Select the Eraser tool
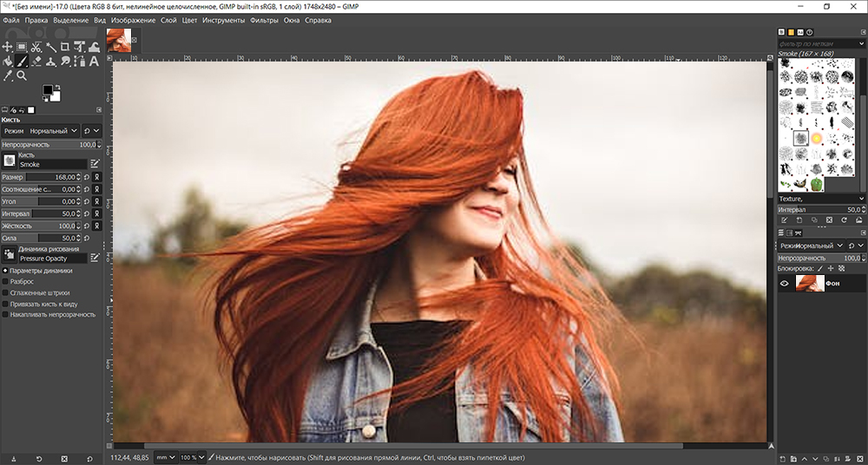This screenshot has width=868, height=465. coord(36,62)
